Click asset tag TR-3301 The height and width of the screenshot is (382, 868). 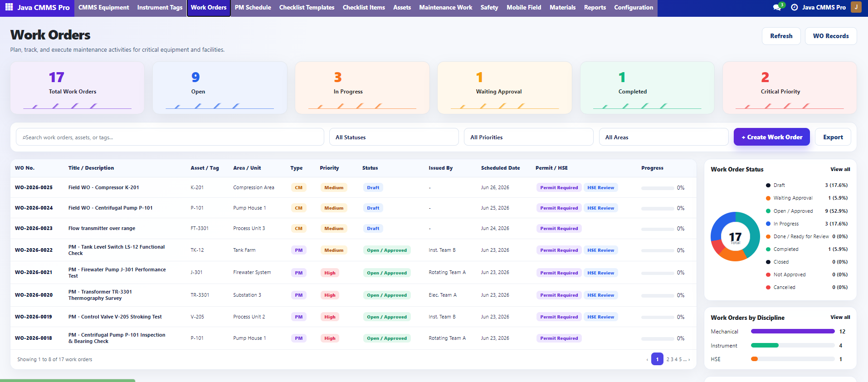pos(200,295)
